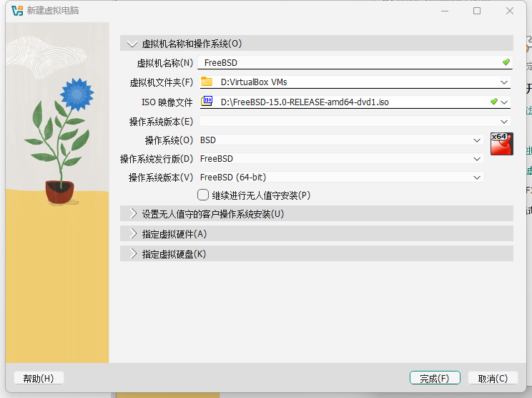532x398 pixels.
Task: Open the 操作系统发行版 FreeBSD dropdown
Action: [477, 159]
